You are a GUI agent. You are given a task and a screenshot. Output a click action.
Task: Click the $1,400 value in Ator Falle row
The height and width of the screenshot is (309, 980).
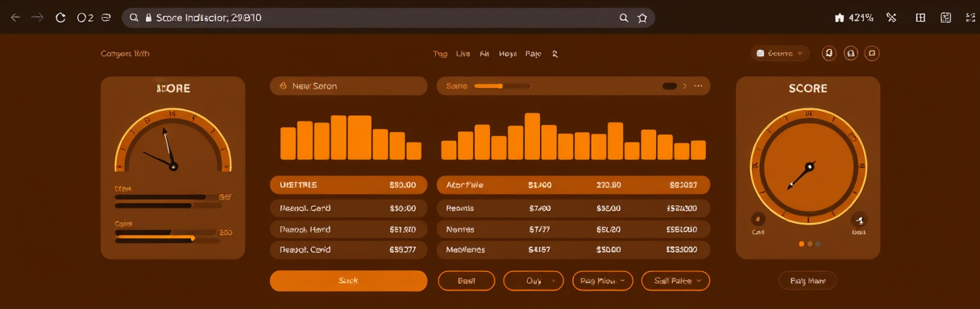tap(539, 185)
